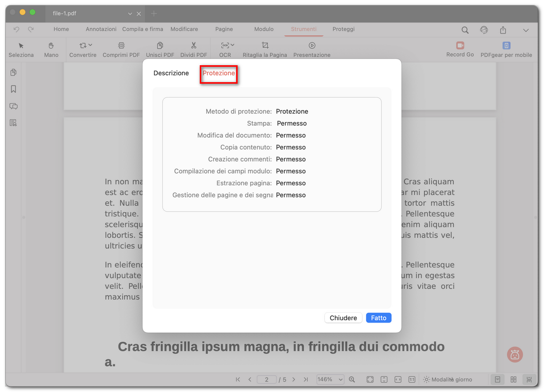Open the Ritaglia la Pagina tool
544x392 pixels.
(265, 49)
